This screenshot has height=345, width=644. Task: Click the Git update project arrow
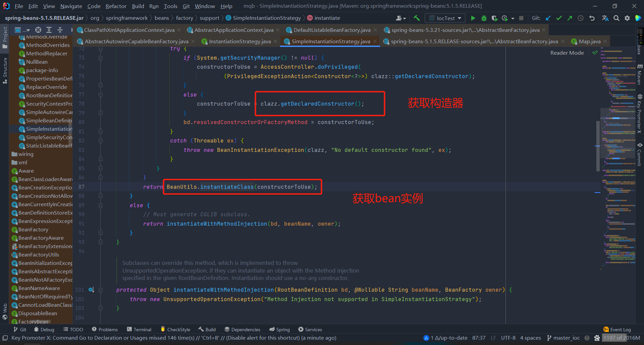[x=548, y=18]
